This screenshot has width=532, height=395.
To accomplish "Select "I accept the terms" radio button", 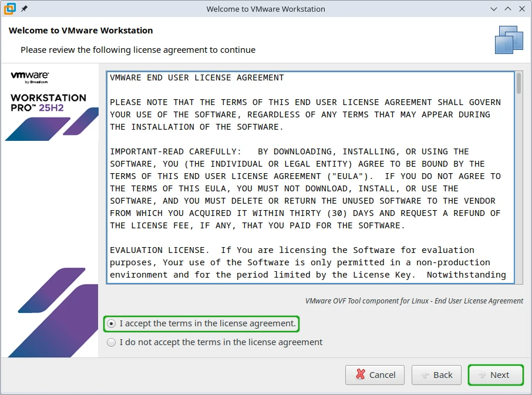I will [x=112, y=323].
